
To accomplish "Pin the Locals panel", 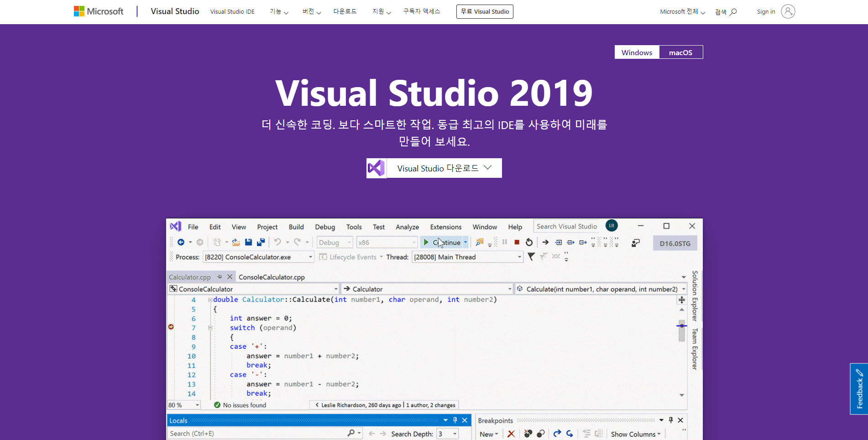I will tap(455, 420).
